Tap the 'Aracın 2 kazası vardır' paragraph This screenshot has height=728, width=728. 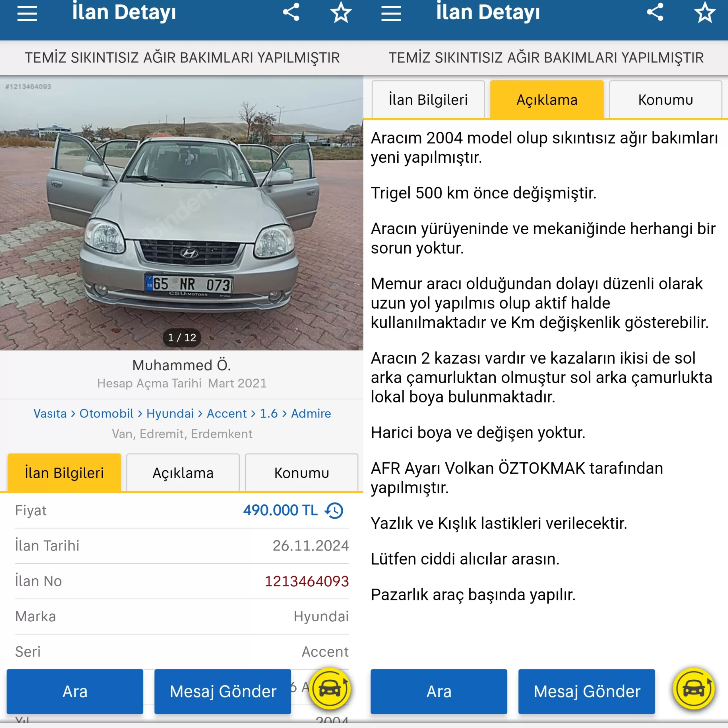coord(541,378)
